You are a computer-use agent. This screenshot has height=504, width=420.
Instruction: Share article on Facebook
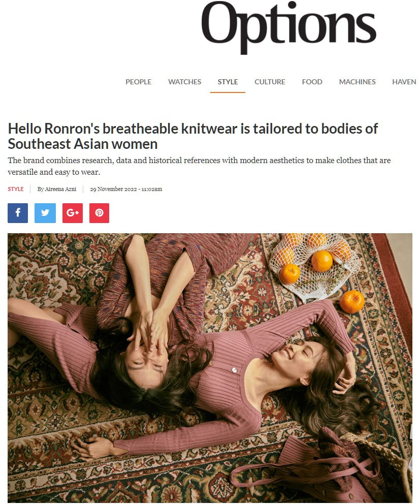tap(18, 213)
